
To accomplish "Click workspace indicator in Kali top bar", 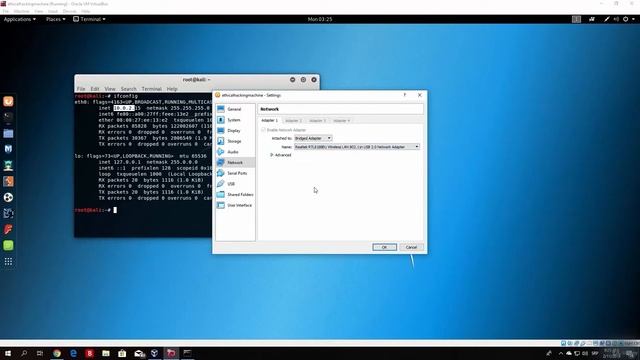I will [x=576, y=19].
